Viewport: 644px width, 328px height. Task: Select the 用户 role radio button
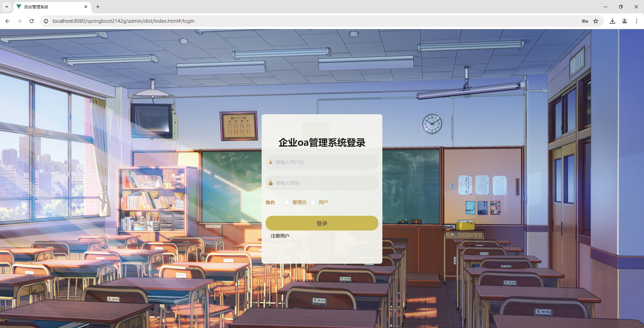(313, 202)
